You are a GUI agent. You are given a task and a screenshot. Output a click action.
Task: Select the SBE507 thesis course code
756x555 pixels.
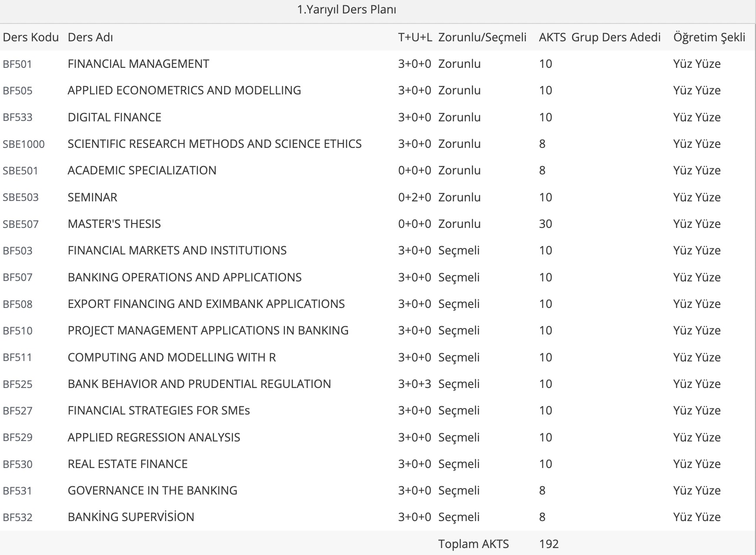[20, 224]
